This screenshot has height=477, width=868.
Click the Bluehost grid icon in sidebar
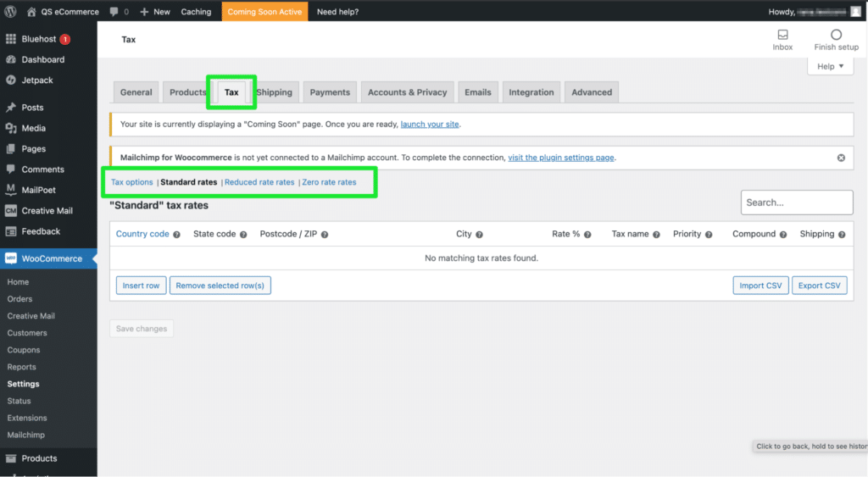pyautogui.click(x=10, y=39)
